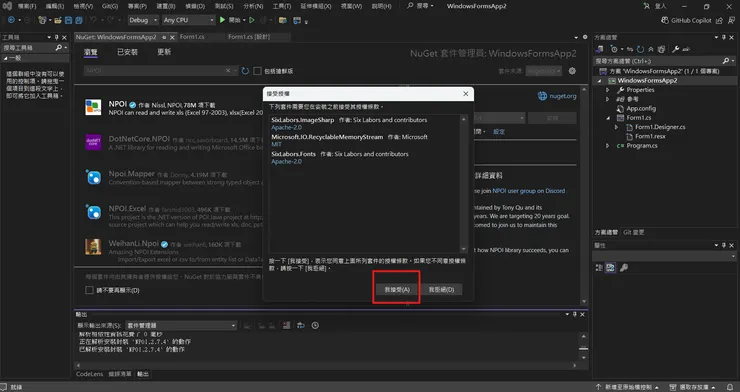Click the 搜尋工具箱 toolbox search field

[x=35, y=48]
